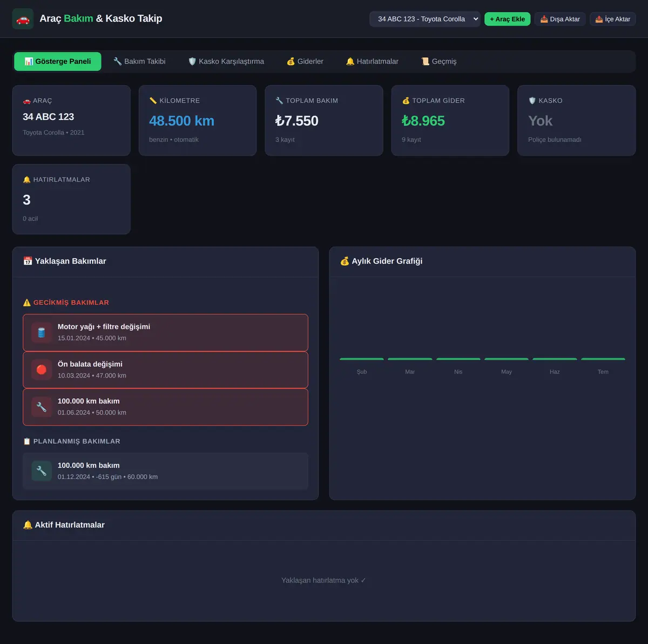Viewport: 648px width, 644px height.
Task: Open the Motor yağı + filtre değişimi item
Action: [166, 333]
